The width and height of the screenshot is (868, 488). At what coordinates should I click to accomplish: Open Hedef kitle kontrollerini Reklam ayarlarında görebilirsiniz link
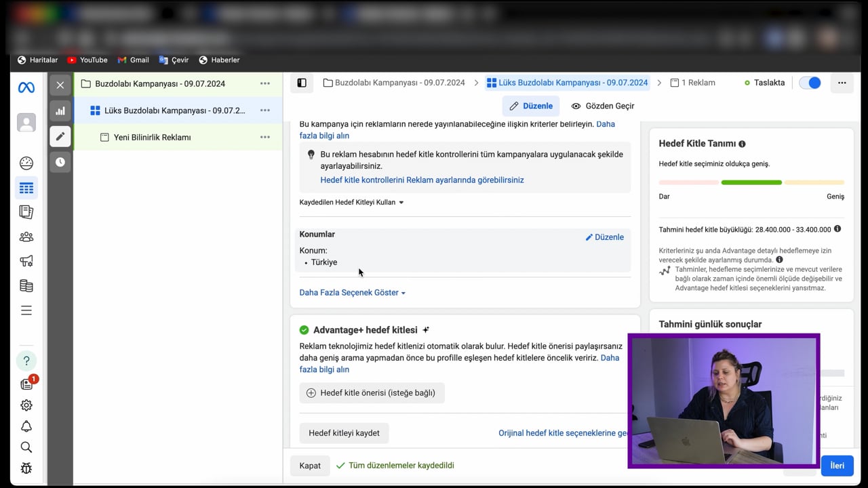tap(422, 180)
